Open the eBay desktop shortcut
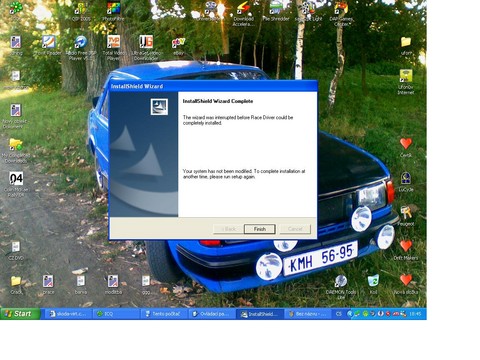Viewport: 480px width, 360px height. 178,46
